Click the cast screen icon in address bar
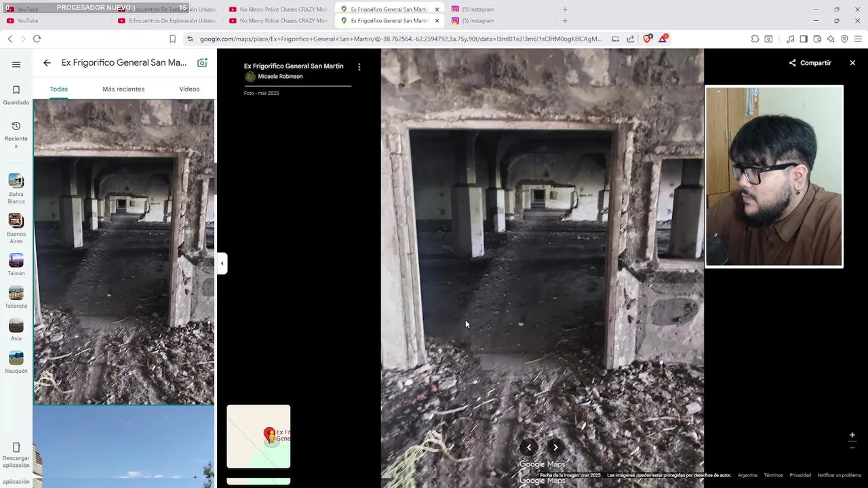Image resolution: width=868 pixels, height=488 pixels. click(x=615, y=39)
